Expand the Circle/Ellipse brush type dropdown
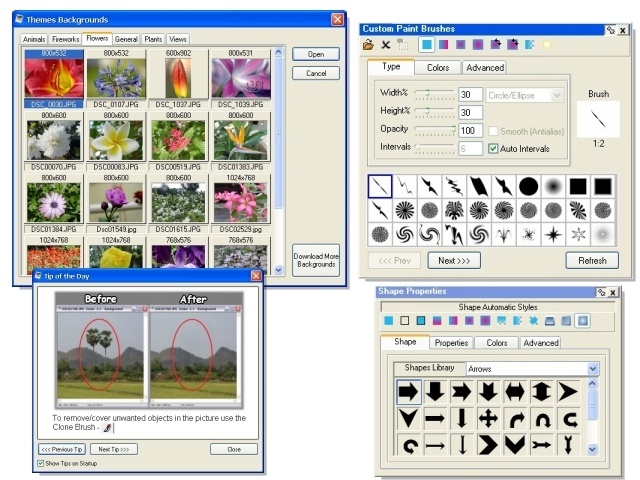This screenshot has width=640, height=480. click(x=557, y=94)
